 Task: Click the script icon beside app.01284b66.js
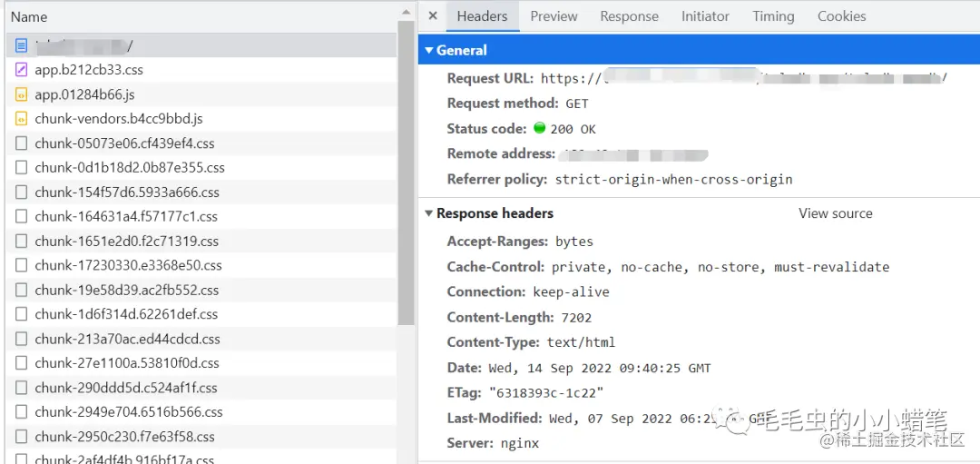coord(21,94)
